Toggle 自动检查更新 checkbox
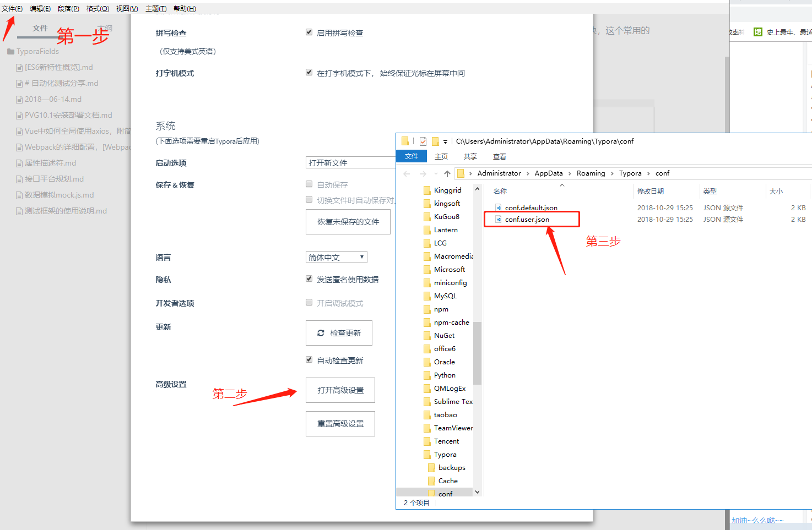The height and width of the screenshot is (530, 812). pyautogui.click(x=309, y=359)
